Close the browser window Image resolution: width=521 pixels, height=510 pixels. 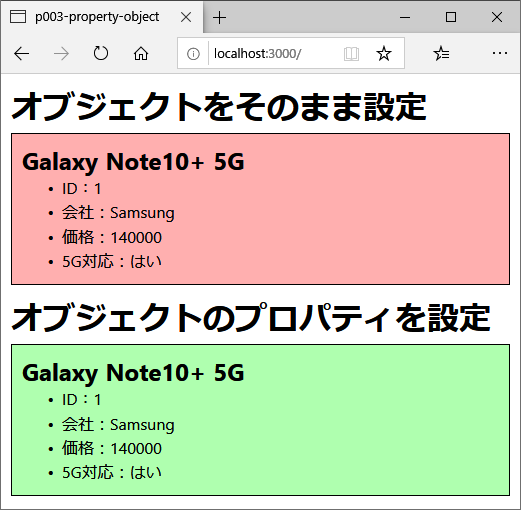(497, 17)
